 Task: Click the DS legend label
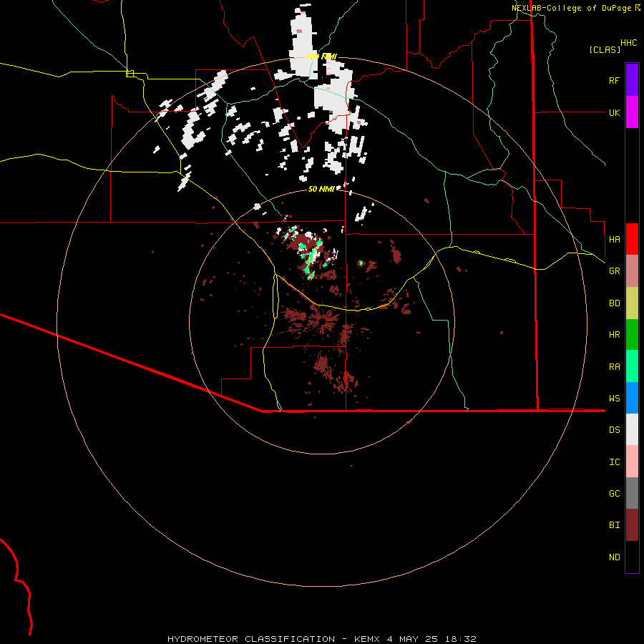[x=614, y=430]
